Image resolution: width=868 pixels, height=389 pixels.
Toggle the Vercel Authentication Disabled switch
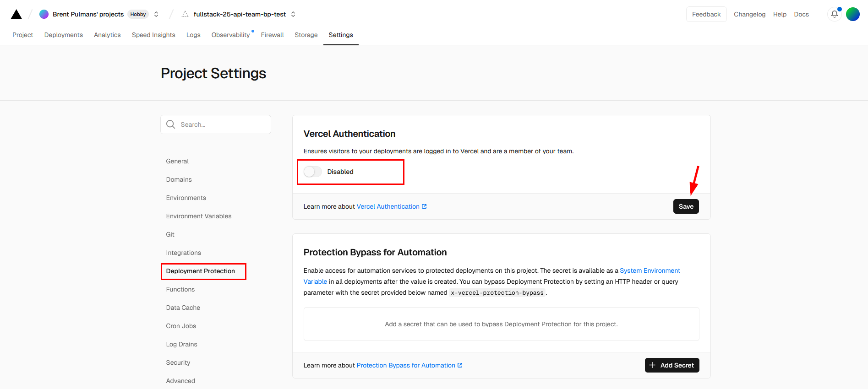(313, 172)
